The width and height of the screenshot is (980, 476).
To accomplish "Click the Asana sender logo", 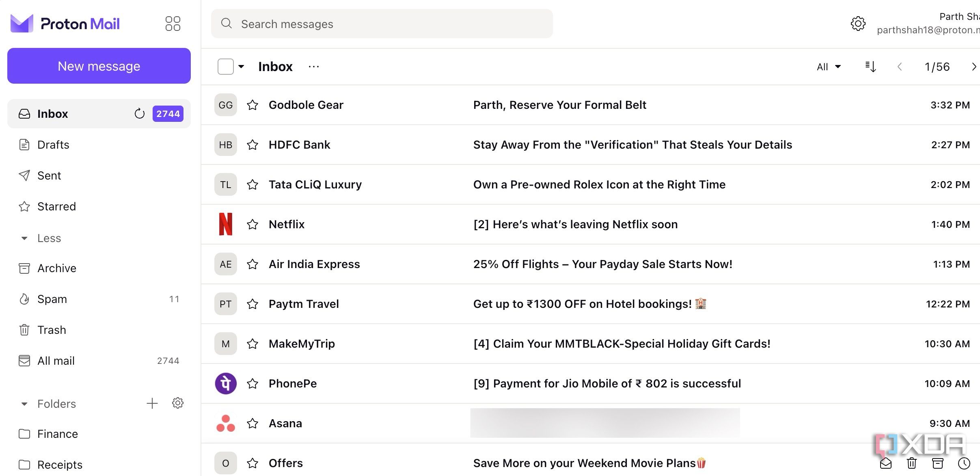I will click(226, 423).
